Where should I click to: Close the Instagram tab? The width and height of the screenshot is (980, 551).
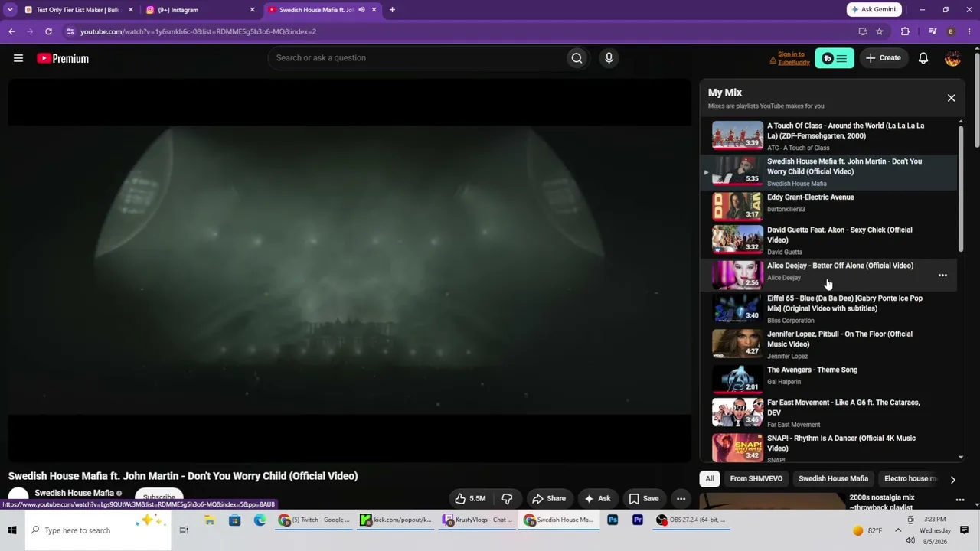(253, 10)
